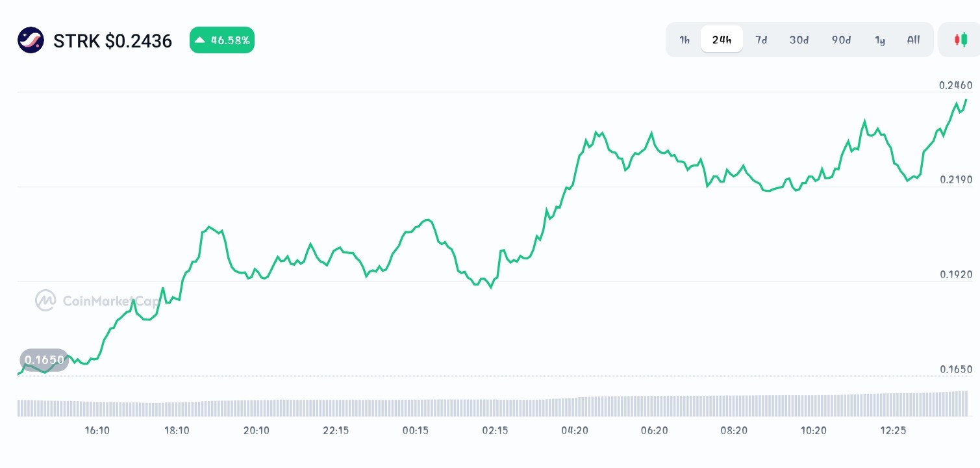Click the STRK $0.2436 price heading
The image size is (980, 468).
pos(112,41)
